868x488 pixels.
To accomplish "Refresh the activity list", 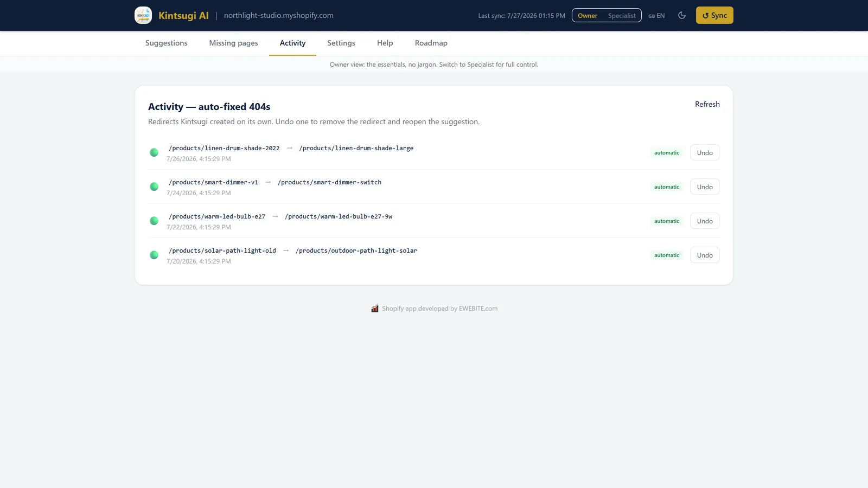I will click(x=707, y=104).
